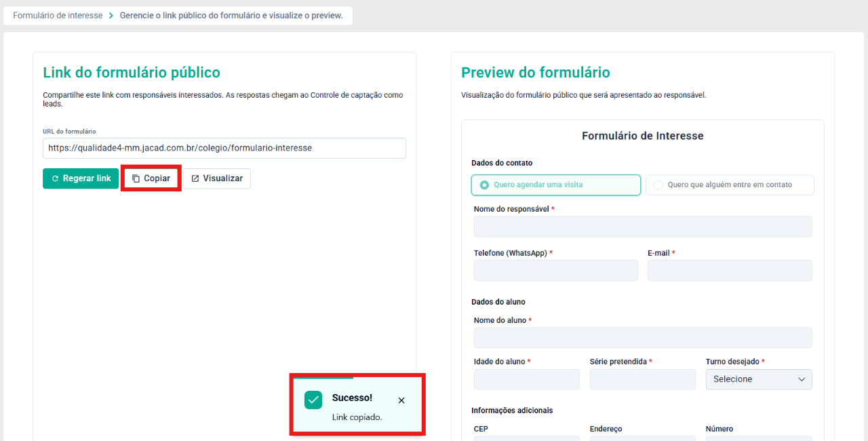Focus the URL do formulário field
Viewport: 868px width, 441px height.
coord(224,148)
